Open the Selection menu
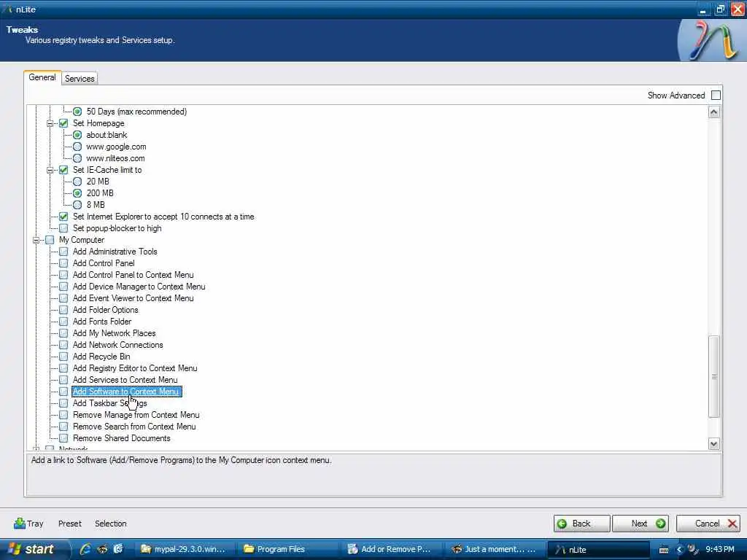This screenshot has height=560, width=747. click(111, 524)
